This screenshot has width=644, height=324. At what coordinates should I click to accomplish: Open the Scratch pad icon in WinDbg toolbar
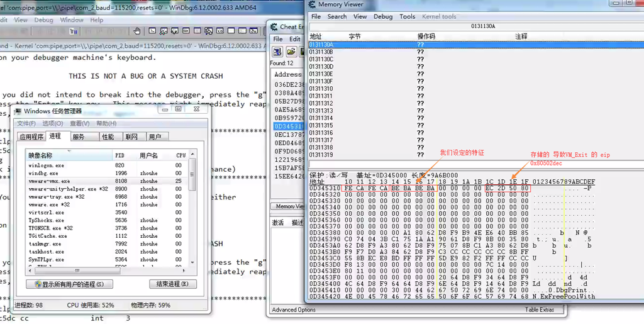[231, 31]
